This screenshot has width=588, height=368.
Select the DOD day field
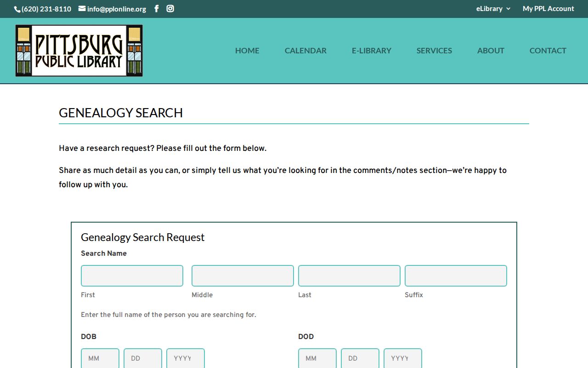(x=360, y=358)
